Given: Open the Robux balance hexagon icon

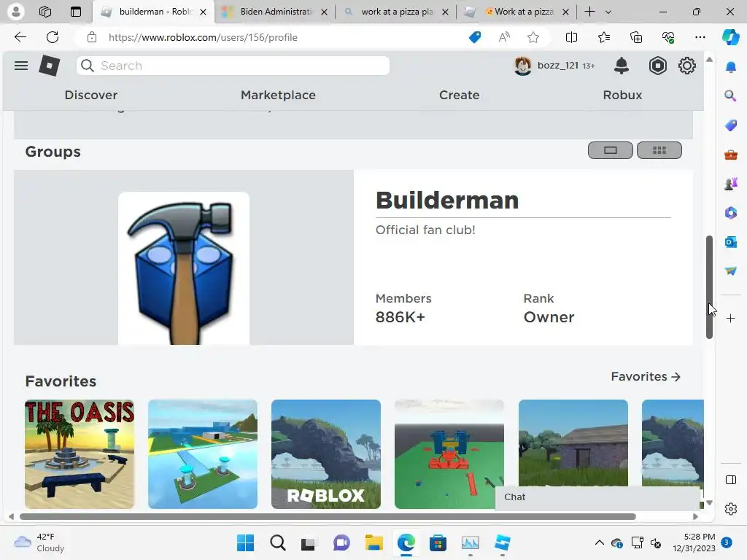Looking at the screenshot, I should (x=657, y=66).
